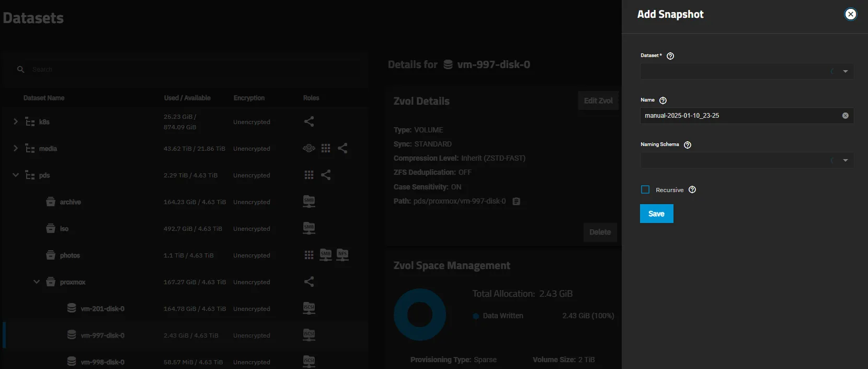868x369 pixels.
Task: Select the photos dataset
Action: (x=70, y=255)
